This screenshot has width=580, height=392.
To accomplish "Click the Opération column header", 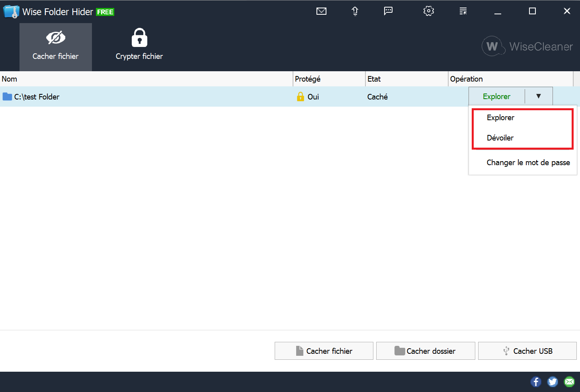I will 511,79.
